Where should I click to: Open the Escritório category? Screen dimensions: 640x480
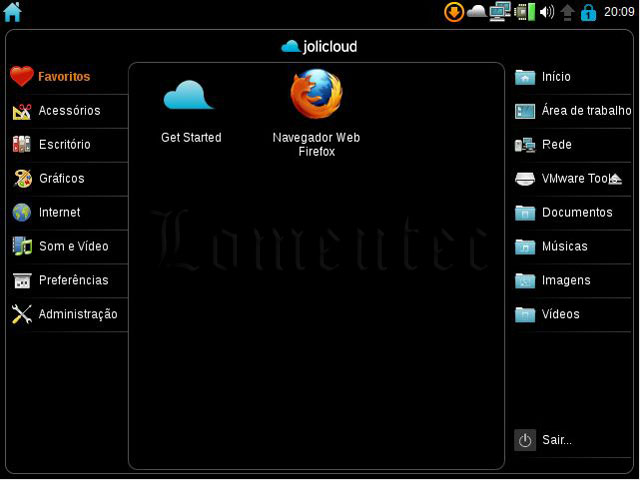(69, 144)
